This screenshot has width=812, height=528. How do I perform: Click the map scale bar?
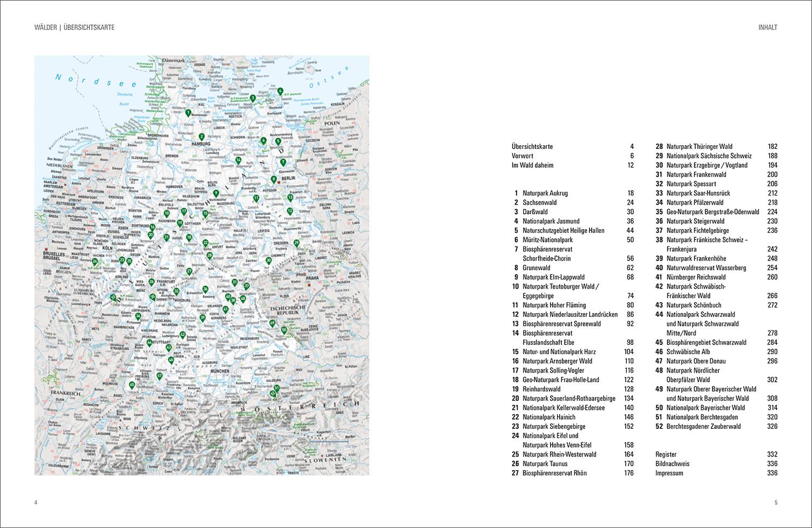point(329,441)
